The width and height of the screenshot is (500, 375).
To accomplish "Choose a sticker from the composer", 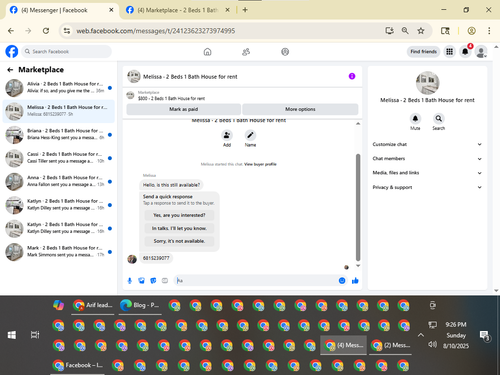I will tap(153, 281).
